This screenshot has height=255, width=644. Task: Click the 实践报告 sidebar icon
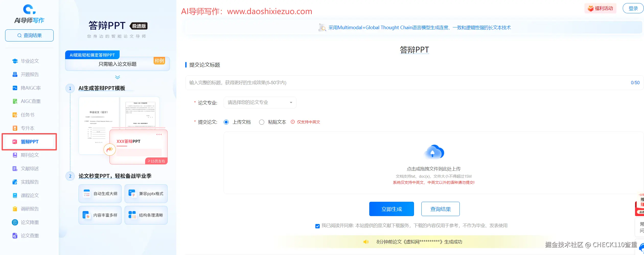pyautogui.click(x=15, y=182)
